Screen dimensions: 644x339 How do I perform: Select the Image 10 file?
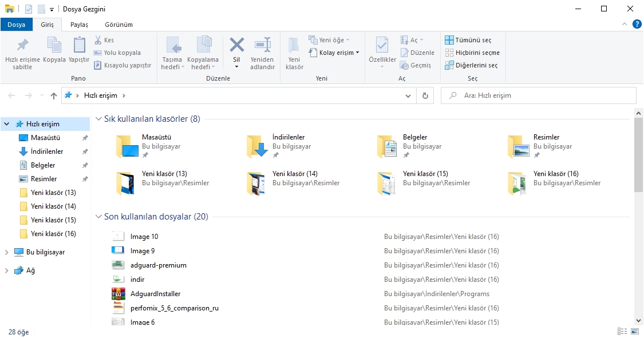pyautogui.click(x=144, y=237)
